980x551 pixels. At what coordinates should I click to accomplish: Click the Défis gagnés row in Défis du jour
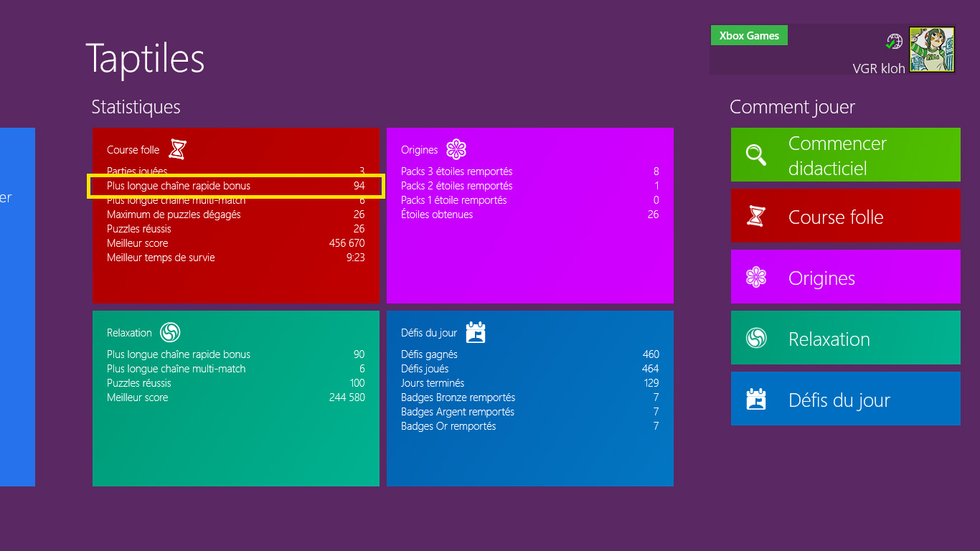point(529,354)
